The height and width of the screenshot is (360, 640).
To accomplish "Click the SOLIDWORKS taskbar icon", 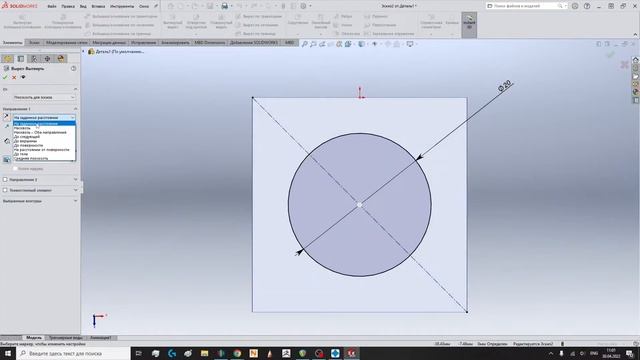I will tap(351, 353).
